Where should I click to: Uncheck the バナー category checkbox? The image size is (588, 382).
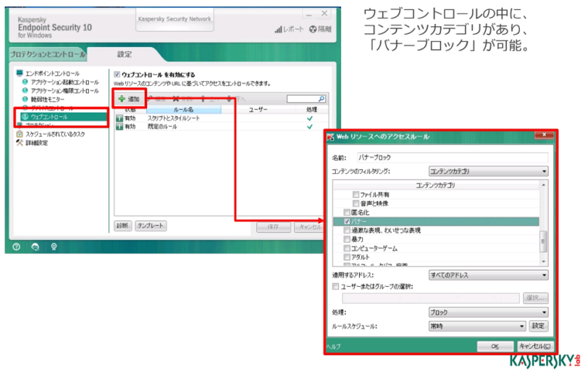347,222
